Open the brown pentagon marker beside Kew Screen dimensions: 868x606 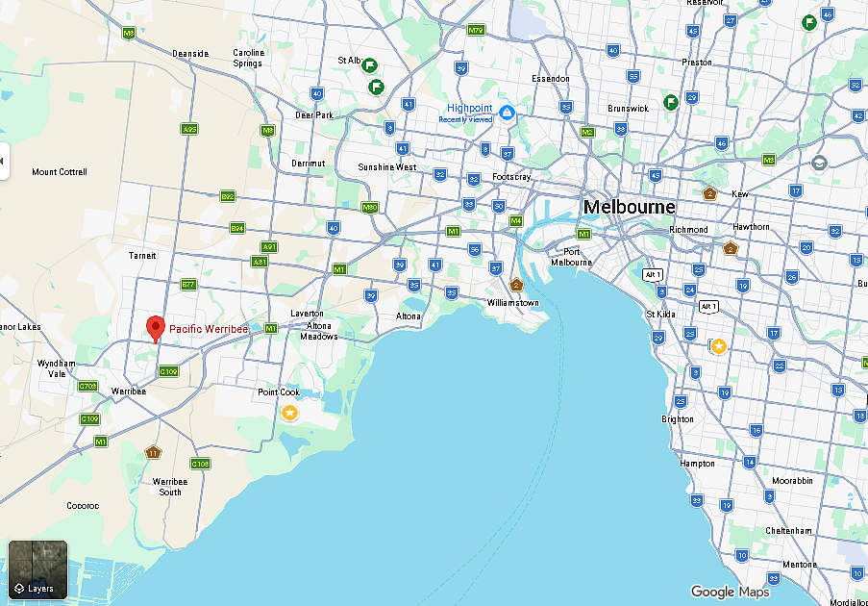click(709, 194)
